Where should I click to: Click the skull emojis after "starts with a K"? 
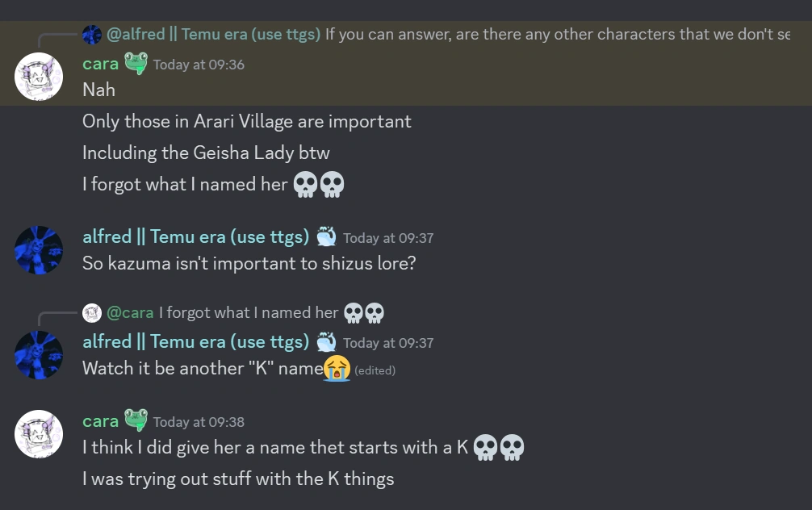pyautogui.click(x=499, y=447)
